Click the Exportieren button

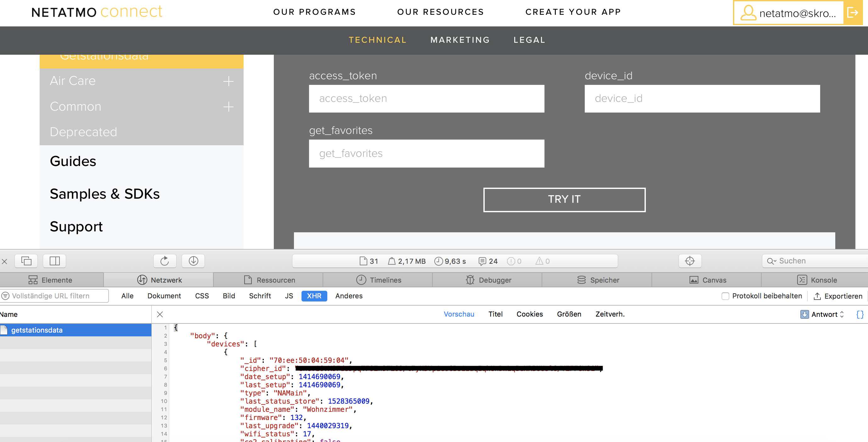pos(838,296)
